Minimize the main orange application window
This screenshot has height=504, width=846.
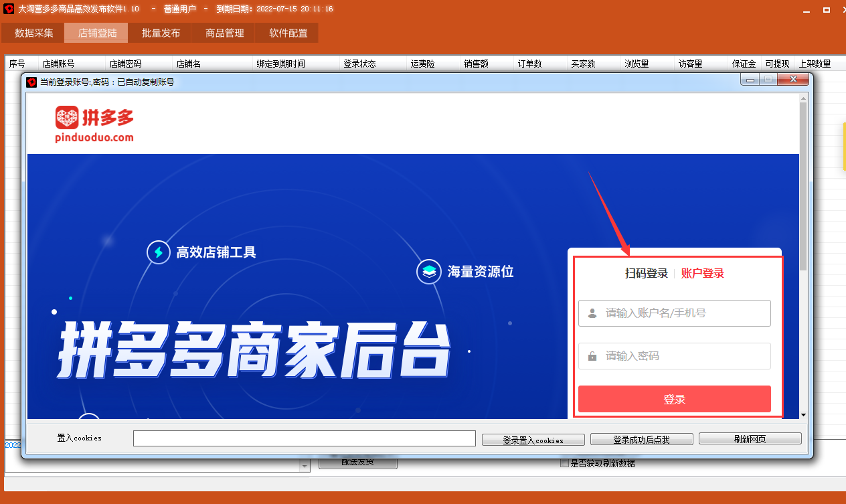point(808,10)
